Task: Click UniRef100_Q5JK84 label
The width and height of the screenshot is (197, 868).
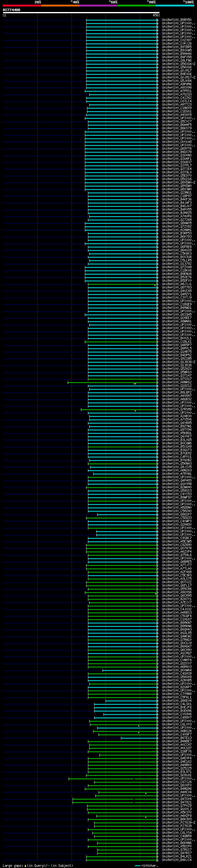Action: click(177, 81)
